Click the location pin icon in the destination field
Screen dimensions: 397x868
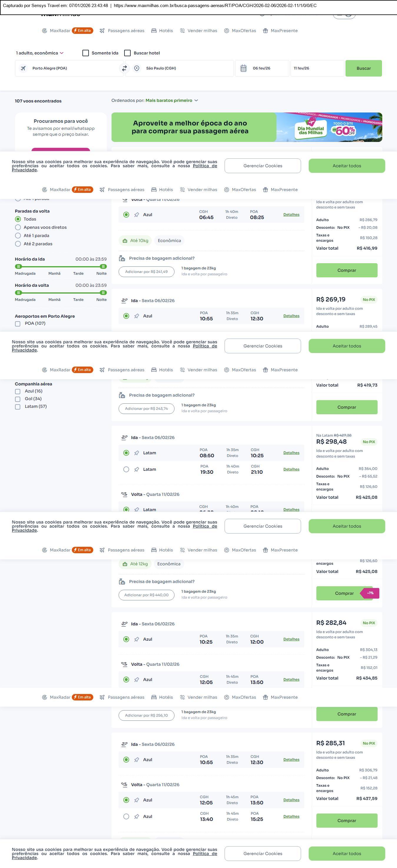click(x=137, y=68)
